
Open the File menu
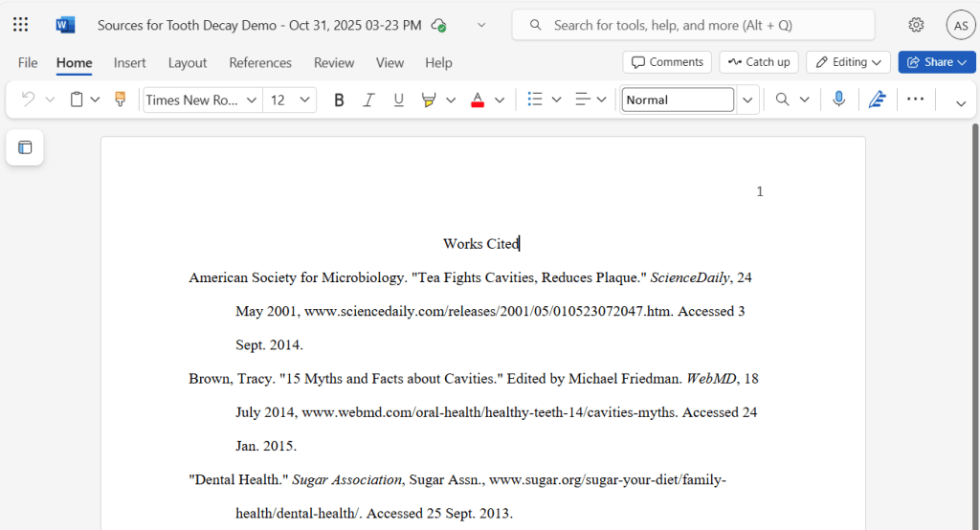click(x=28, y=62)
